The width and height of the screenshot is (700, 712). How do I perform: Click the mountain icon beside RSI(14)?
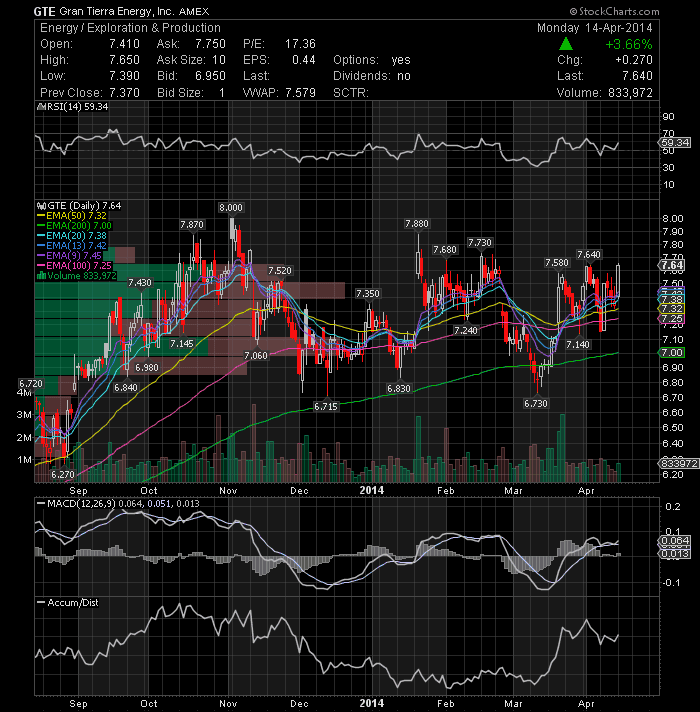(x=41, y=107)
